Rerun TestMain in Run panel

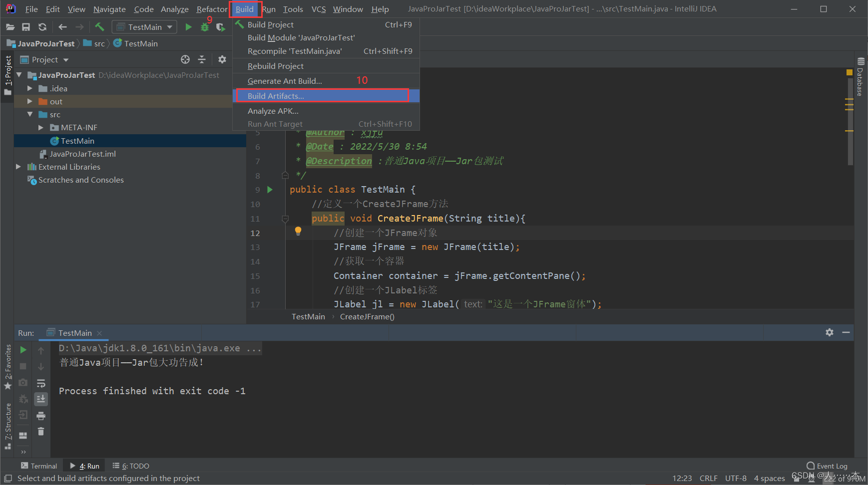(23, 350)
